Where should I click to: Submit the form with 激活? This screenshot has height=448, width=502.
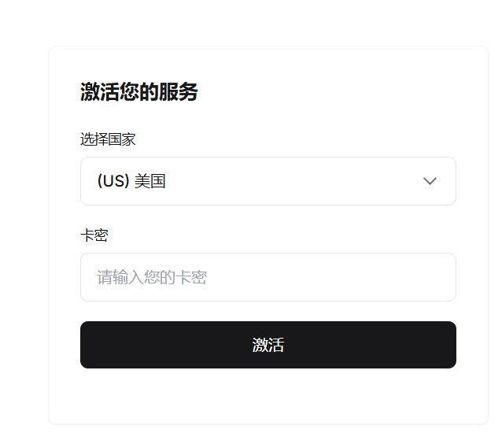(x=268, y=345)
